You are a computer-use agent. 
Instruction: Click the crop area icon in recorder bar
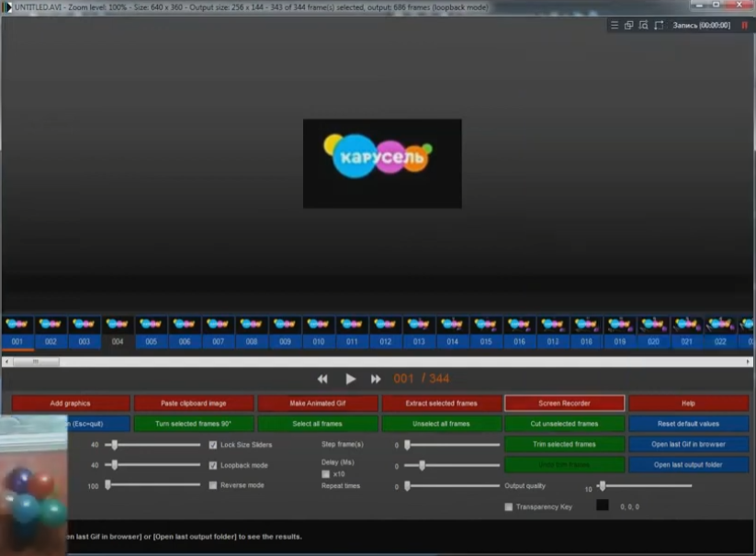659,25
